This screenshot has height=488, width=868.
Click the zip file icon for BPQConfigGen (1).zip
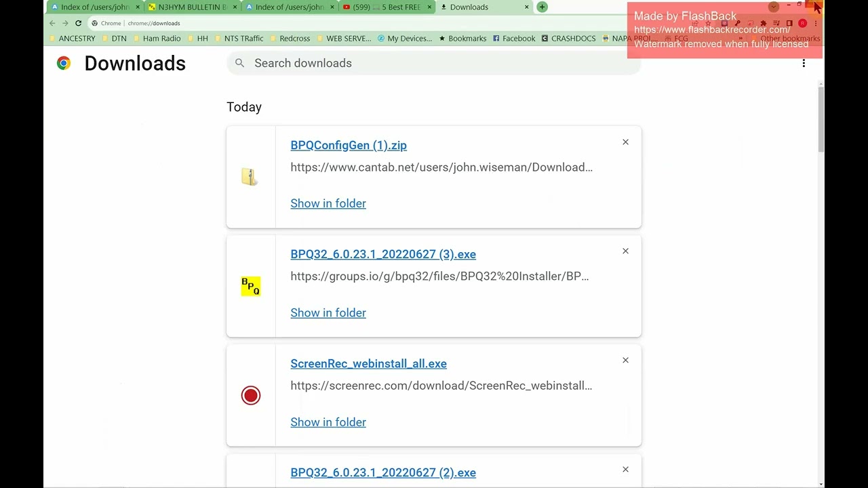[x=250, y=177]
